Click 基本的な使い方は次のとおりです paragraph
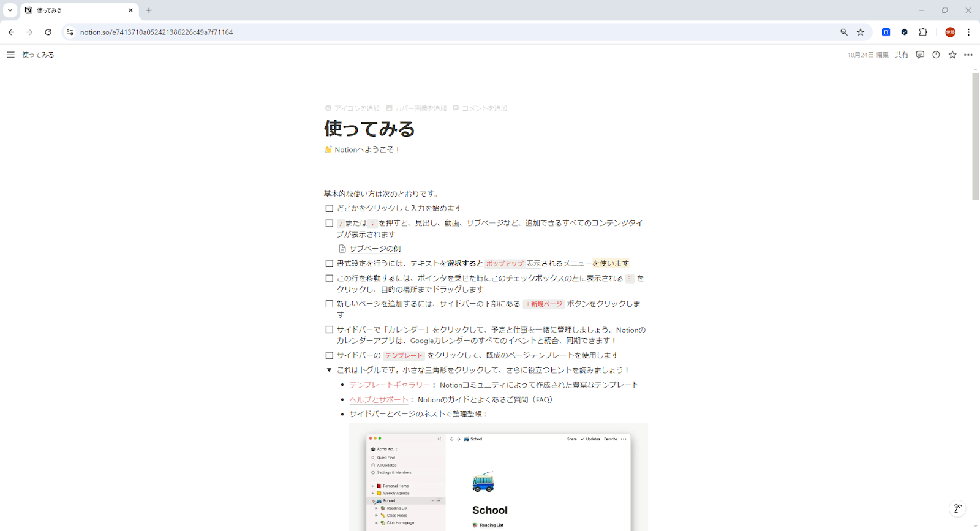Screen dimensions: 980x531 coord(382,194)
